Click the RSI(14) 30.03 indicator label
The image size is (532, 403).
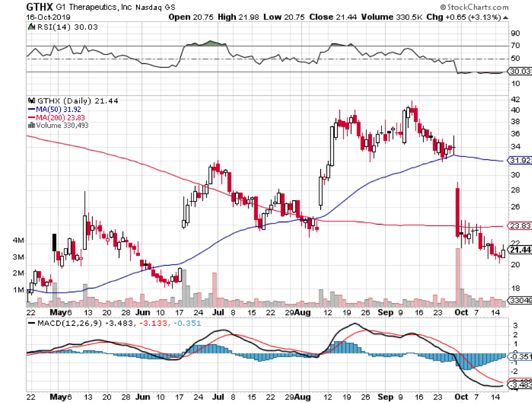[x=67, y=27]
